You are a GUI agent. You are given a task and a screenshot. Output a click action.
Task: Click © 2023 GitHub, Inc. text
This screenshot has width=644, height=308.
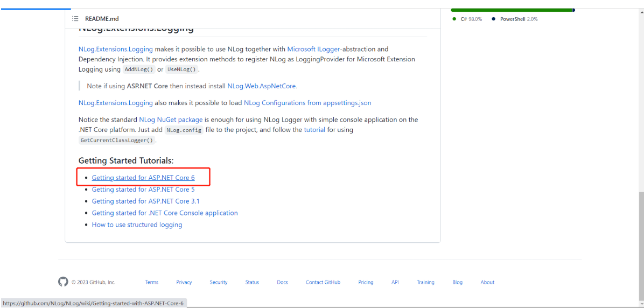click(94, 282)
